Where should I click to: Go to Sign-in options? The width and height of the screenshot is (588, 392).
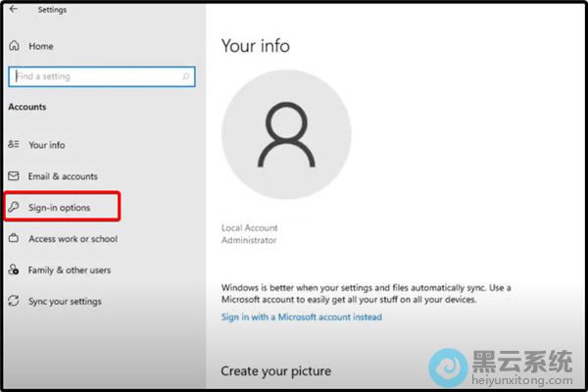[x=60, y=208]
